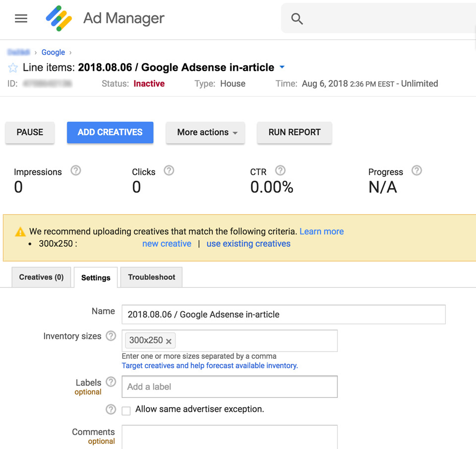Open the Clicks help question icon

click(x=169, y=170)
